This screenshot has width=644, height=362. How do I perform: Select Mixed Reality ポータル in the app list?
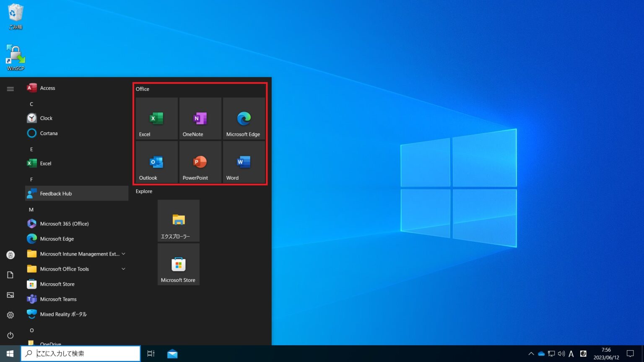(63, 314)
